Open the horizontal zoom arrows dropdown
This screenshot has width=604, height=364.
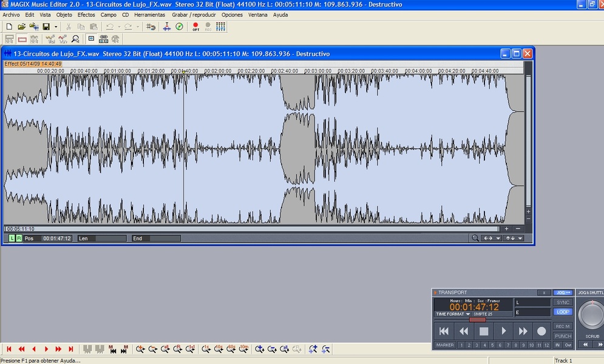491,238
